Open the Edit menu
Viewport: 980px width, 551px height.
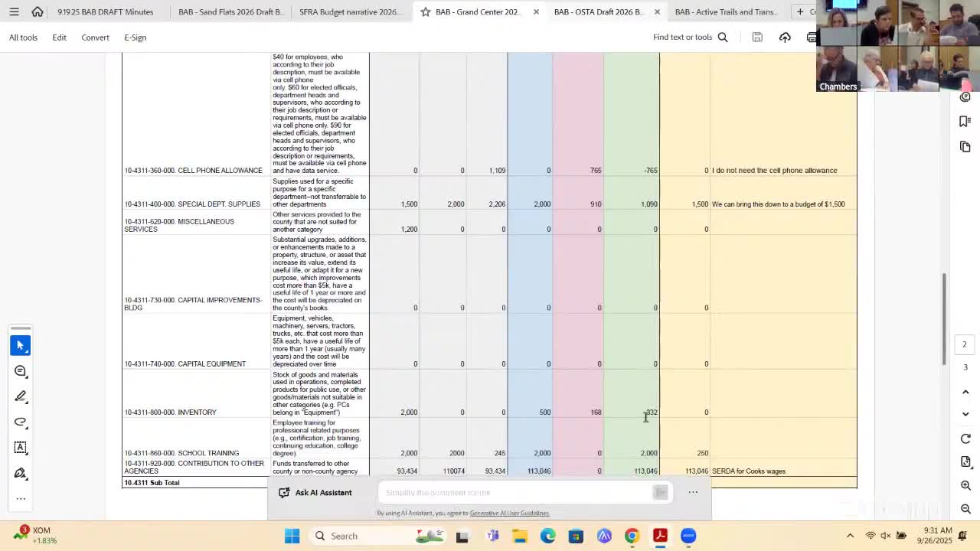(59, 37)
